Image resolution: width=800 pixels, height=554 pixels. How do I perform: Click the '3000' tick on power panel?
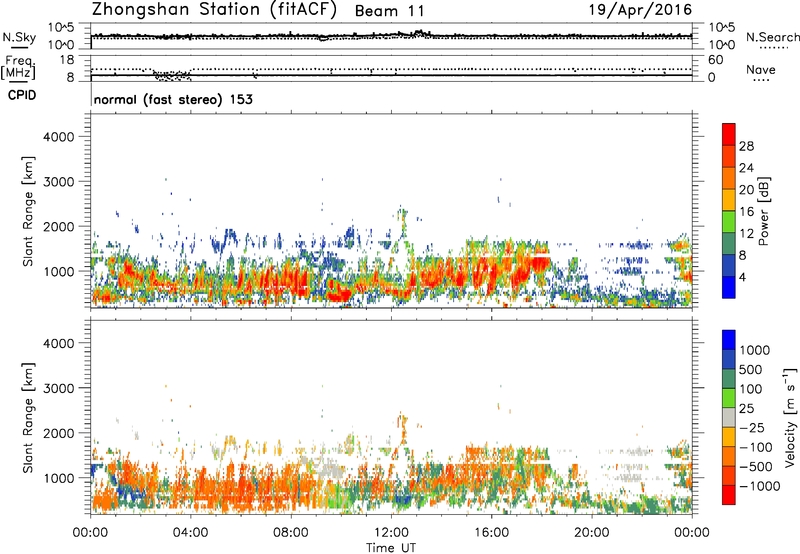(x=59, y=182)
